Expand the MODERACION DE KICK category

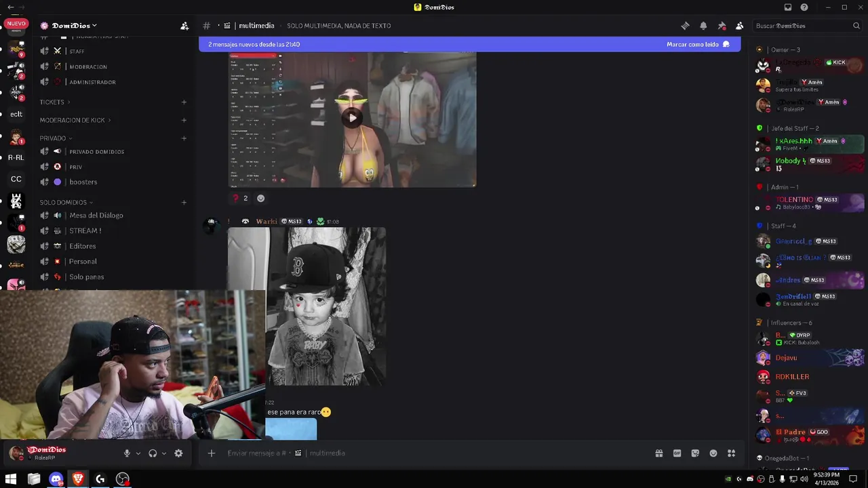coord(75,120)
